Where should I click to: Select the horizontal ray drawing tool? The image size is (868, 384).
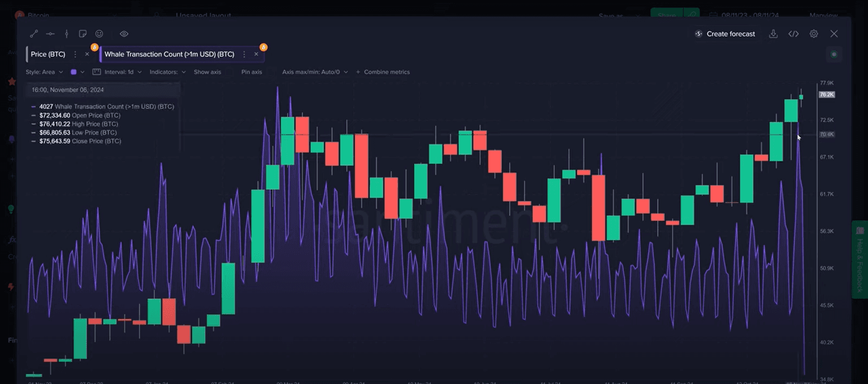pos(50,34)
